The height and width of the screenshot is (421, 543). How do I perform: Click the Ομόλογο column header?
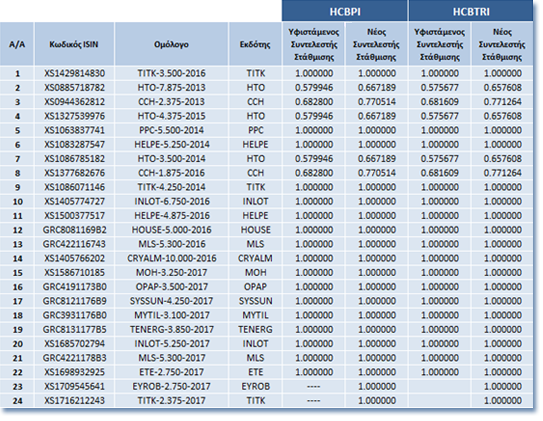(171, 44)
